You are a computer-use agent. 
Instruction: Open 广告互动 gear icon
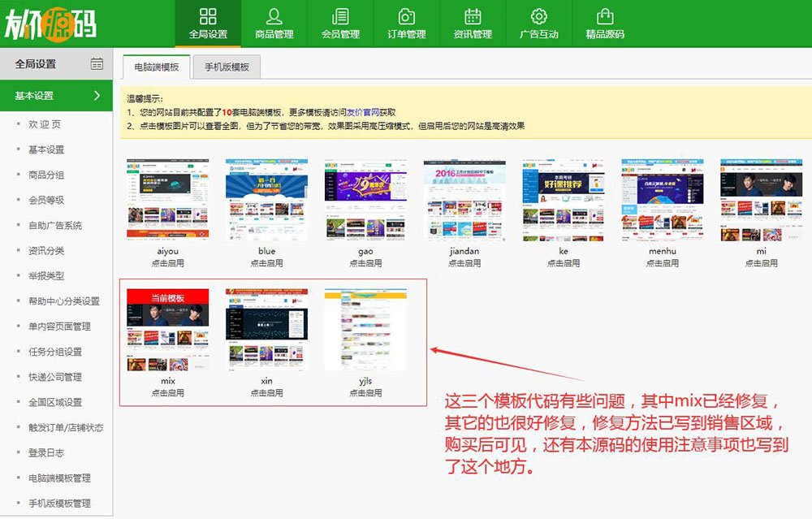point(539,16)
